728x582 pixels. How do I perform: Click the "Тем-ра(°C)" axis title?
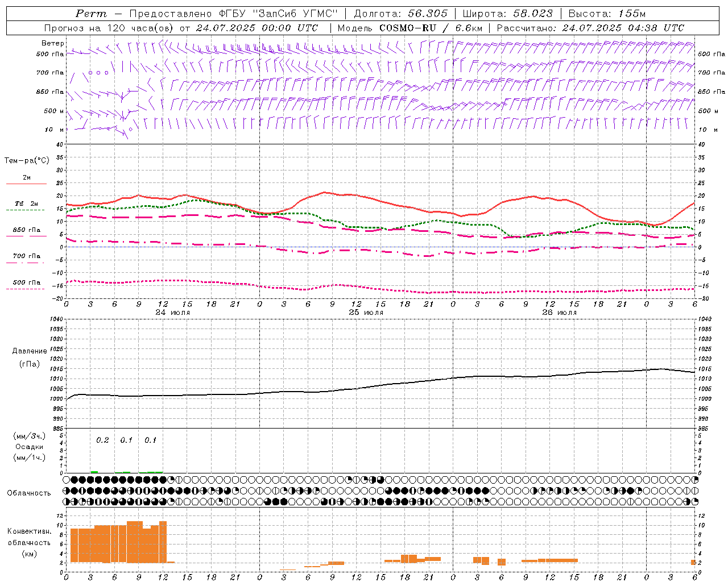coord(27,161)
